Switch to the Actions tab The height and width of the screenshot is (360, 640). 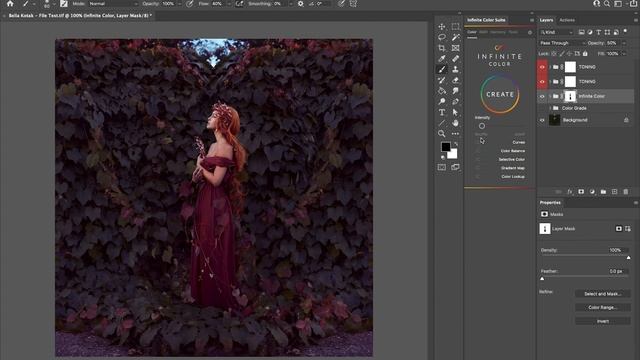tap(567, 20)
